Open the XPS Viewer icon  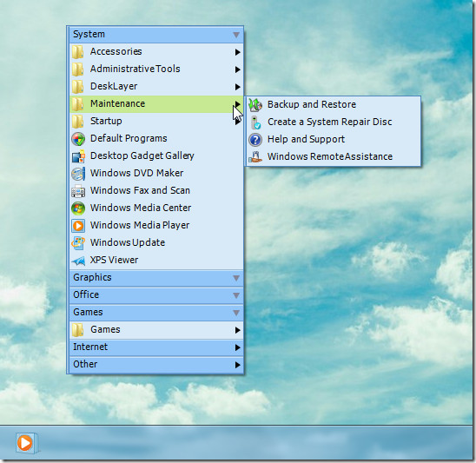[78, 261]
